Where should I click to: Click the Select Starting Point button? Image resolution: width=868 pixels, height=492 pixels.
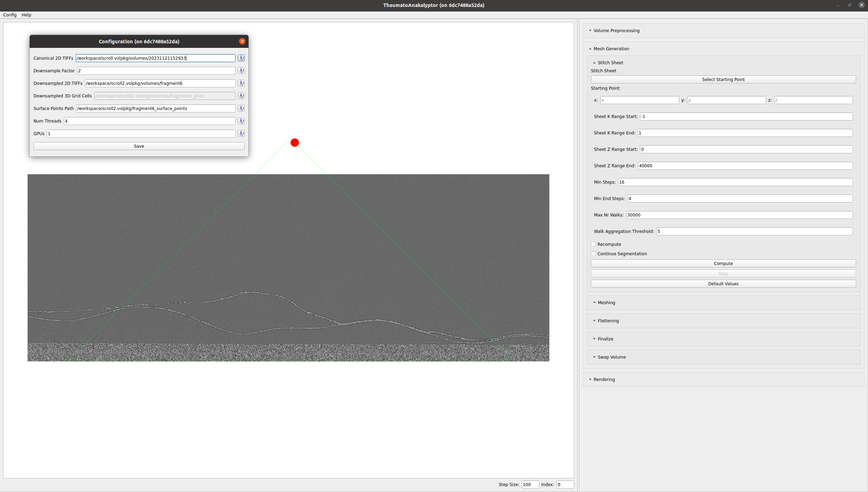pyautogui.click(x=723, y=80)
